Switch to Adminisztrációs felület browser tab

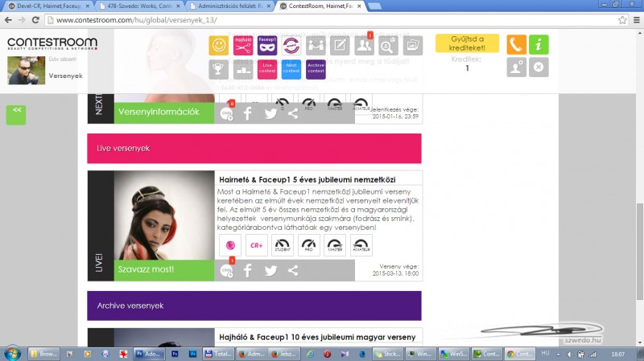pos(230,6)
